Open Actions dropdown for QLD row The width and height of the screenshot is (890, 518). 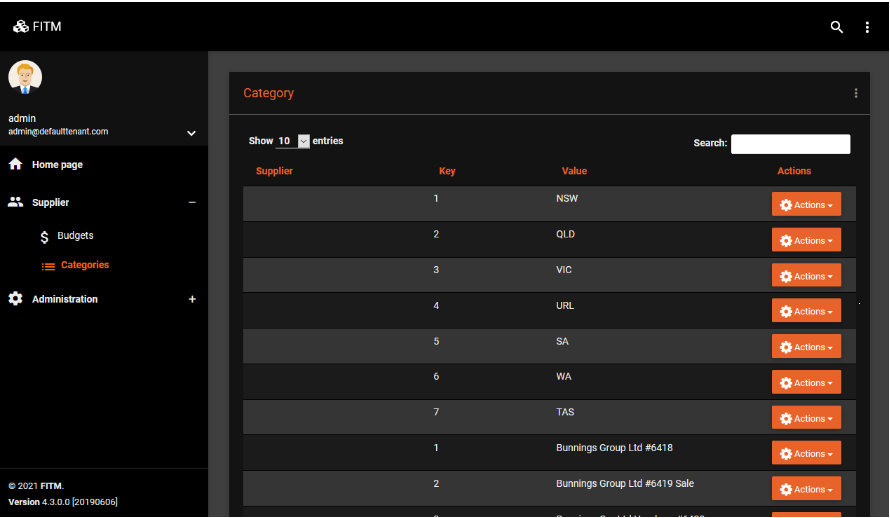coord(806,240)
